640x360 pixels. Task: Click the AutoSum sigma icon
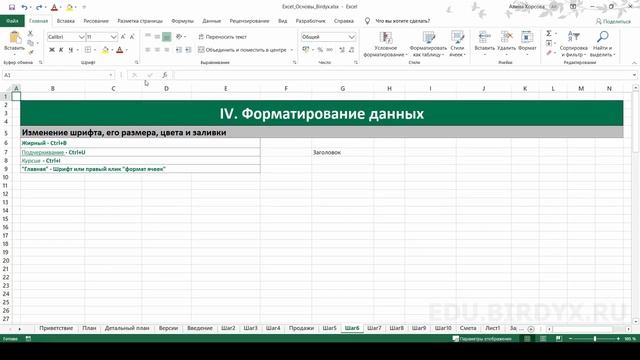click(549, 33)
